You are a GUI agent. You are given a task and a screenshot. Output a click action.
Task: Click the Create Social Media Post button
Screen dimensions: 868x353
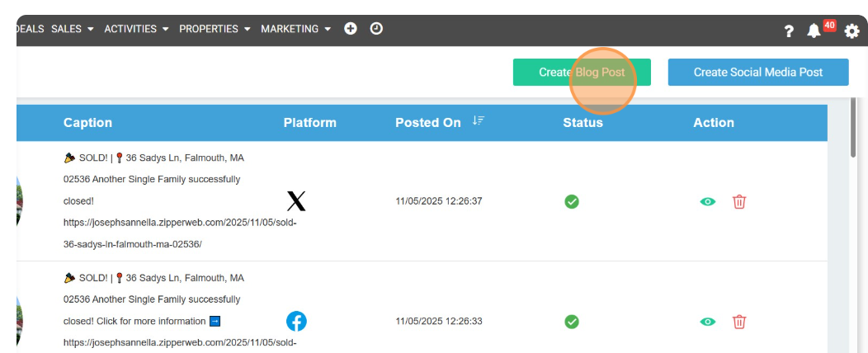click(757, 73)
